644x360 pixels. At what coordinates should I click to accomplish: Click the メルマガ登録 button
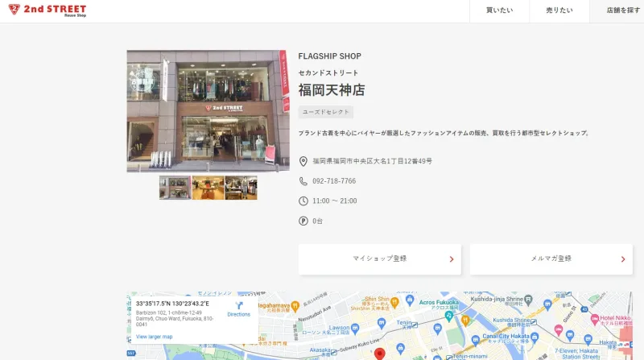[551, 259]
